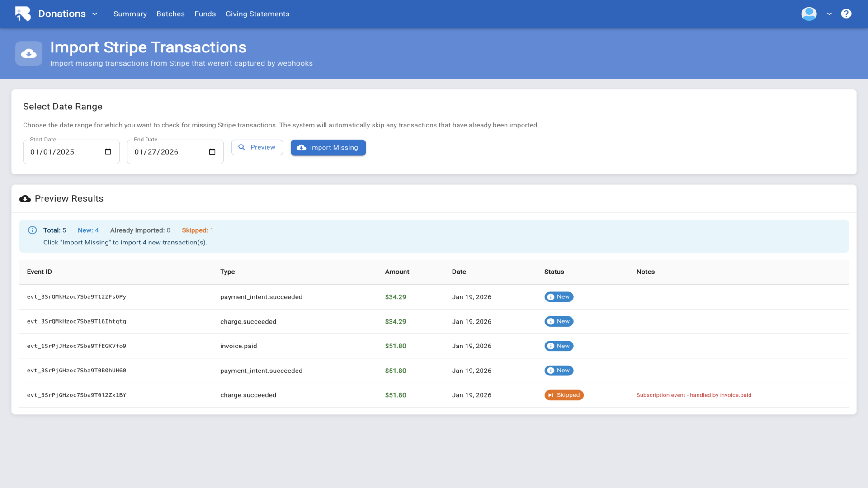This screenshot has width=868, height=488.
Task: Click the Import Missing button
Action: pos(328,148)
